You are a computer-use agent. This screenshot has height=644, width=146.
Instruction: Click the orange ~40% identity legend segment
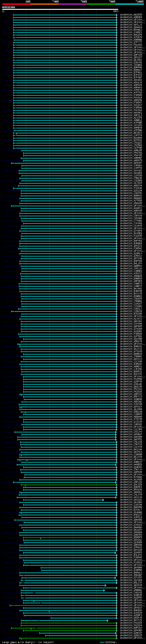point(45,4)
